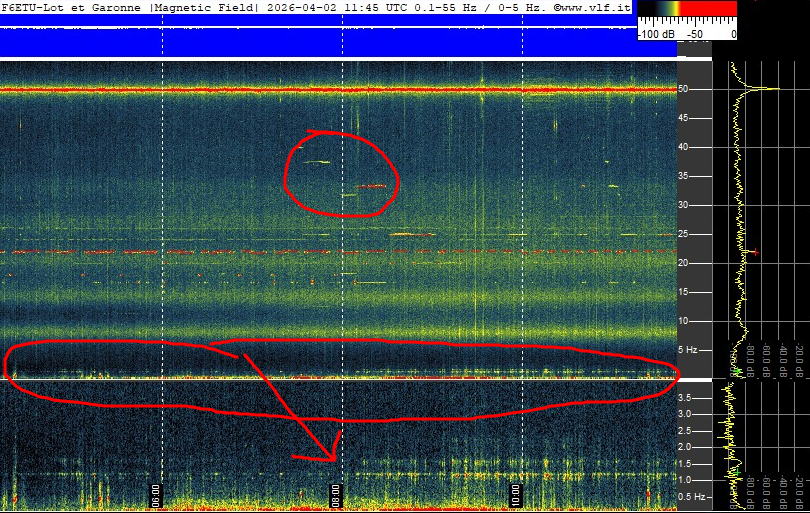
Task: Click the 50 Hz frequency axis label
Action: [x=685, y=89]
